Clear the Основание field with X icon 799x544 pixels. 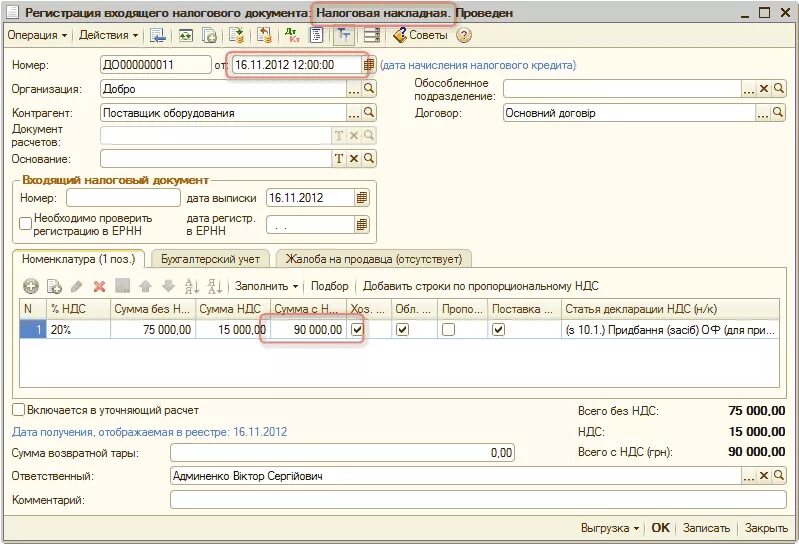(x=354, y=159)
